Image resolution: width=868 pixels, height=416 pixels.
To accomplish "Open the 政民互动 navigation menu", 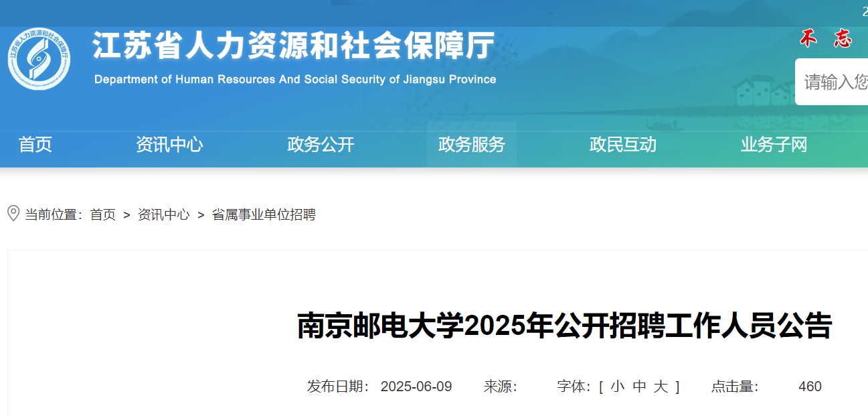I will (623, 145).
